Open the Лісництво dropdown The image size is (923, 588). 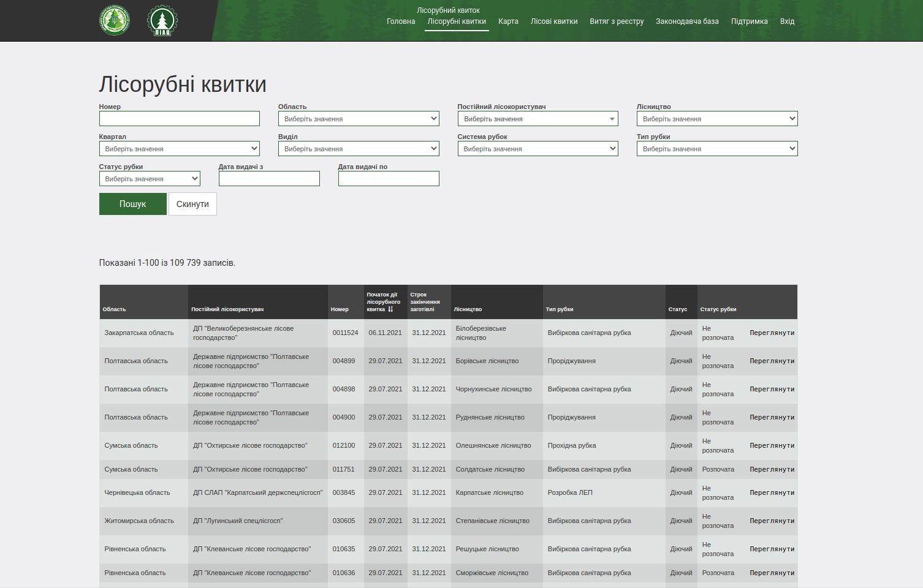pos(717,119)
